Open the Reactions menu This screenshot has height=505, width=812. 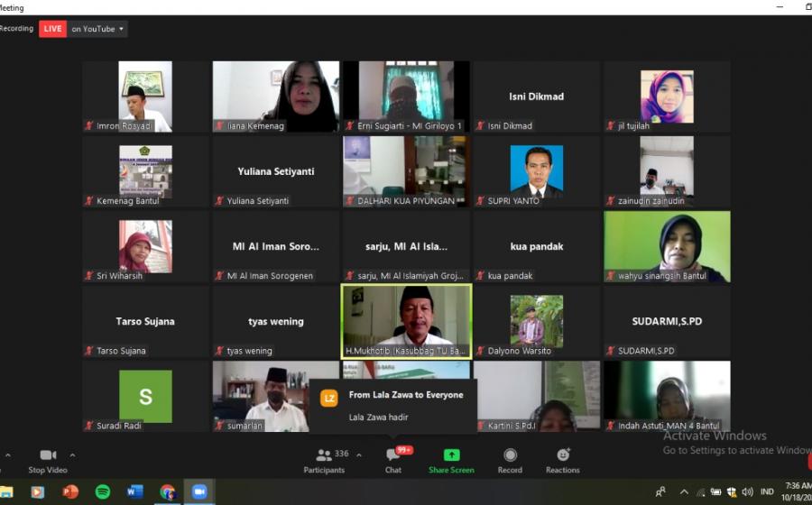[563, 460]
